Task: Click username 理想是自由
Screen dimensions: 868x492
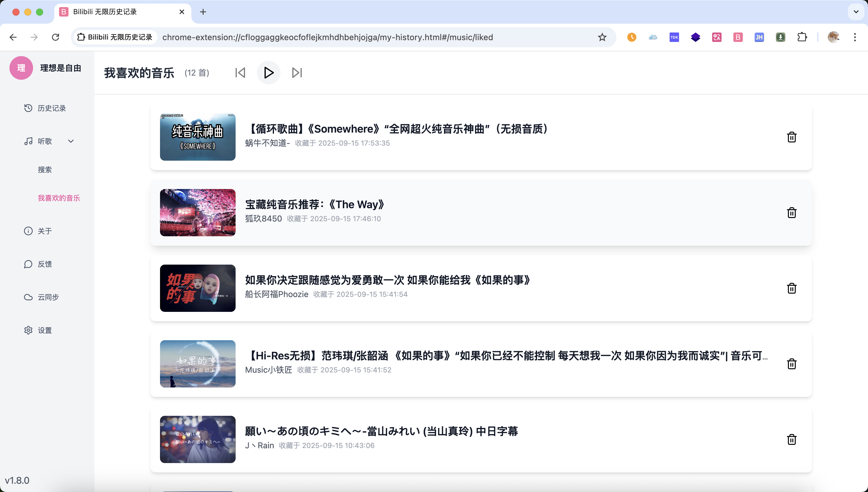Action: [x=61, y=68]
